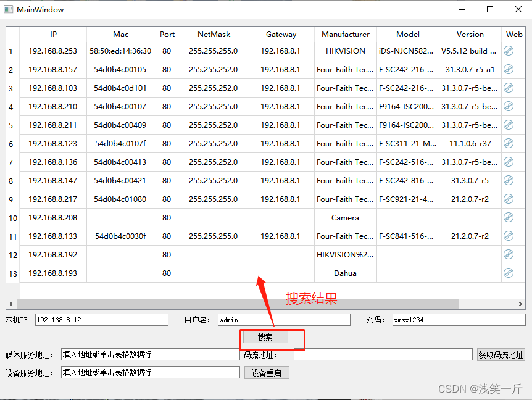Screen dimensions: 532x400
Task: Select model cell F-SC921-21-4...
Action: coord(408,199)
